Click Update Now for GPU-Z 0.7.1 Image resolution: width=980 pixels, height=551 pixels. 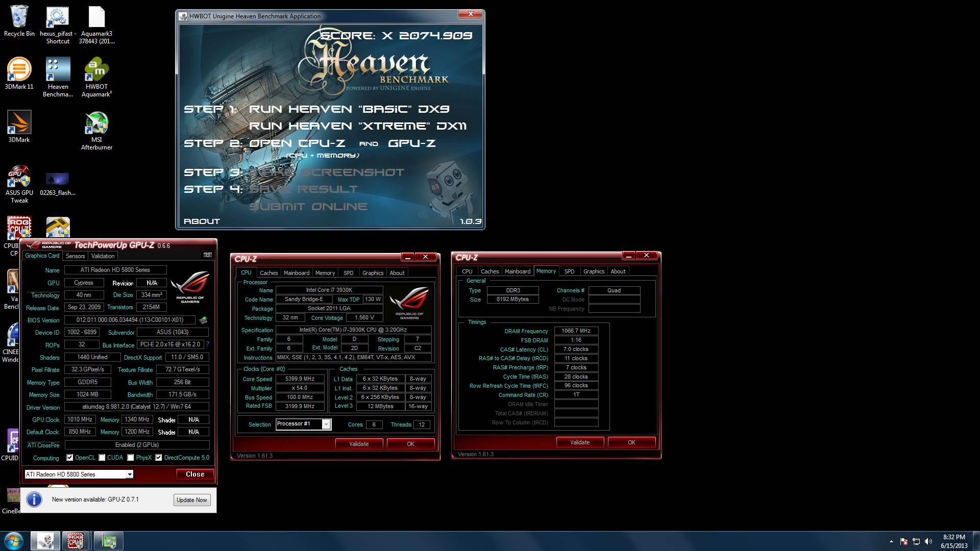192,500
